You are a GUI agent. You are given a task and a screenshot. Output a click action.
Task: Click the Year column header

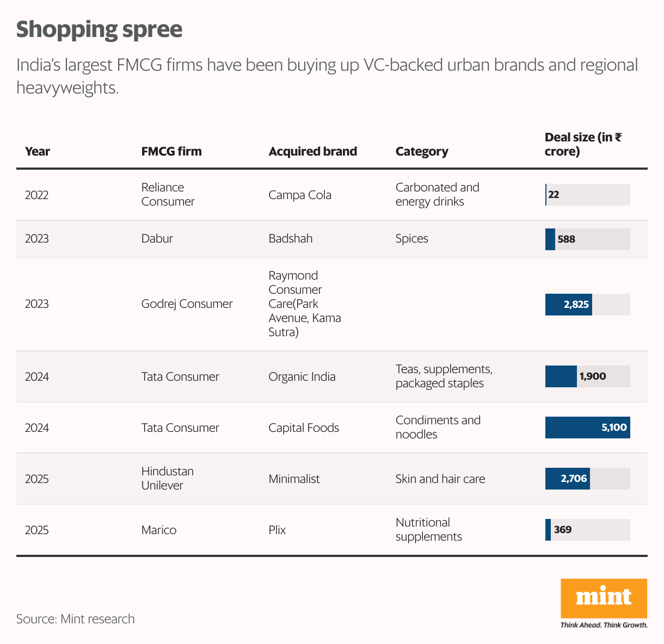click(x=38, y=151)
